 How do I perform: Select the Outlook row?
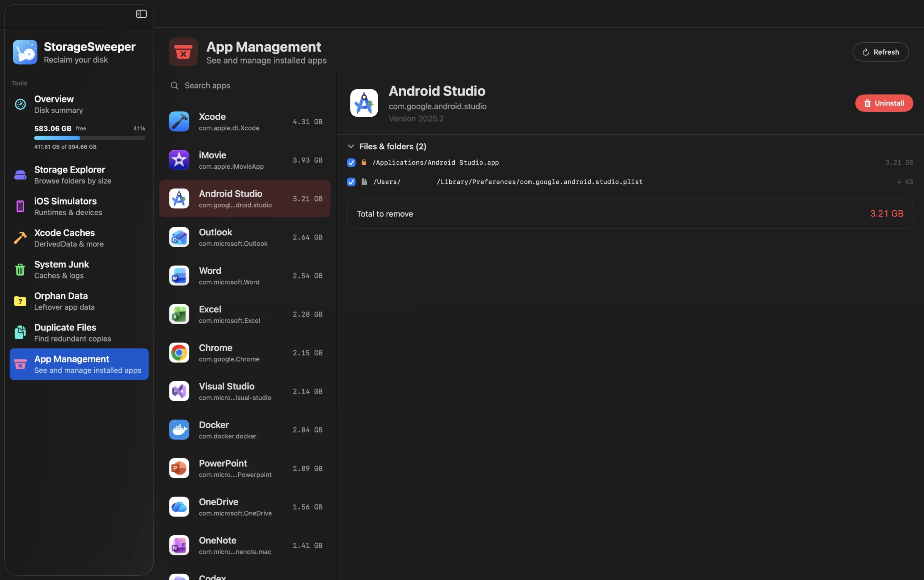[x=245, y=237]
